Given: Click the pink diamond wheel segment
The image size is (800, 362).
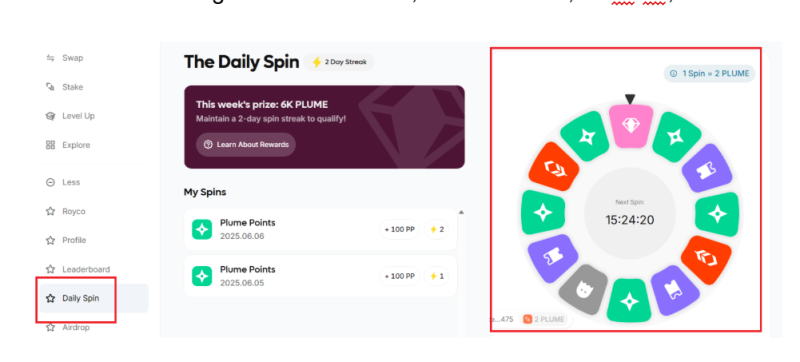Looking at the screenshot, I should 631,125.
